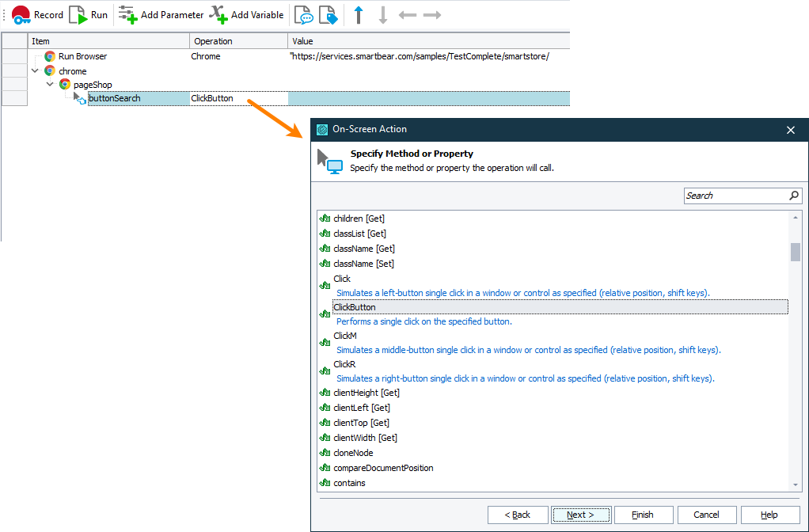Click the green icon beside children [Get]

[x=325, y=218]
